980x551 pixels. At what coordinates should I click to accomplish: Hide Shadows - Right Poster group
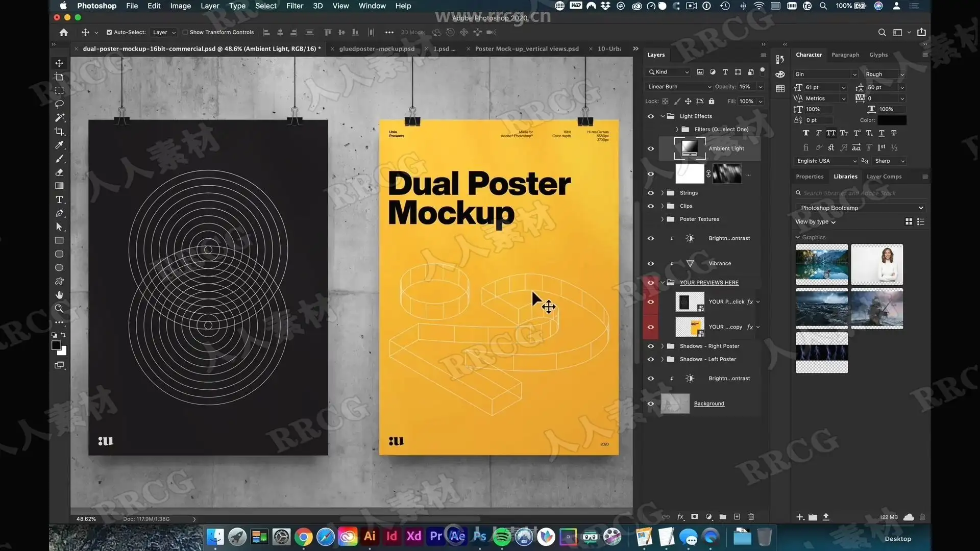[651, 346]
